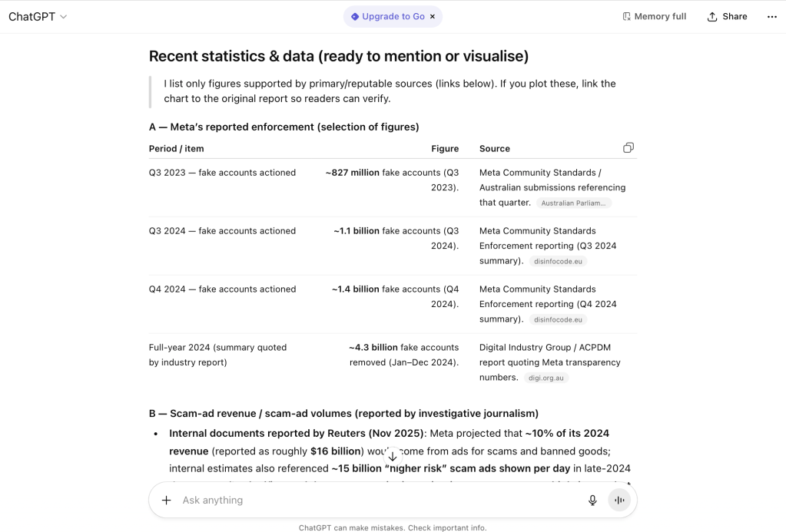
Task: Copy the table using the copy icon
Action: 628,147
